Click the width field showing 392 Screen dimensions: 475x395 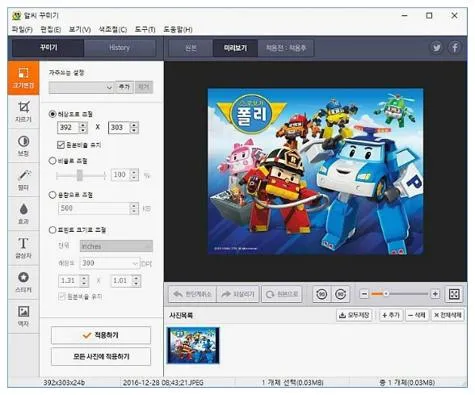[x=69, y=127]
